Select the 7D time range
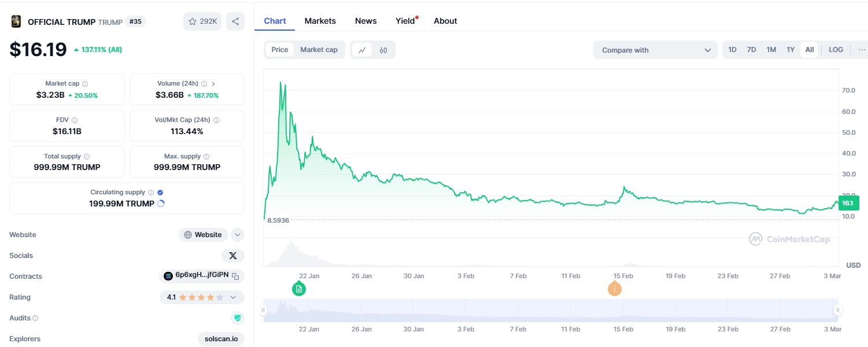868x347 pixels. click(x=751, y=50)
